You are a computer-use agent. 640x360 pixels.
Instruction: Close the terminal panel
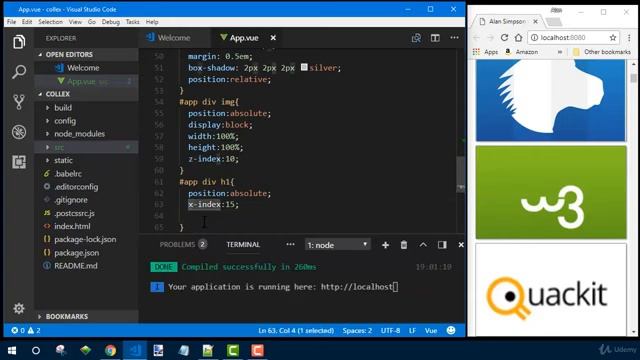coord(461,245)
